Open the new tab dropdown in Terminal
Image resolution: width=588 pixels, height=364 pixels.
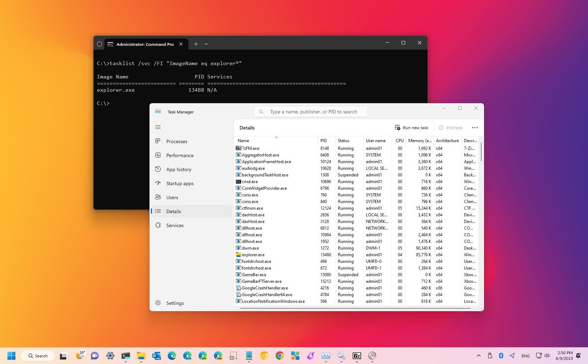point(206,44)
